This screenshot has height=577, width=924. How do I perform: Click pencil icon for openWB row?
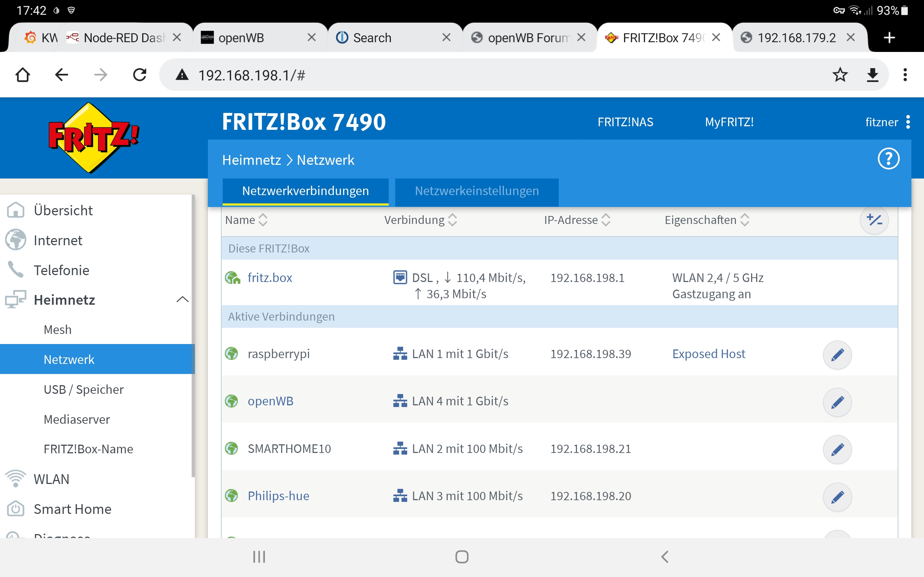[837, 402]
